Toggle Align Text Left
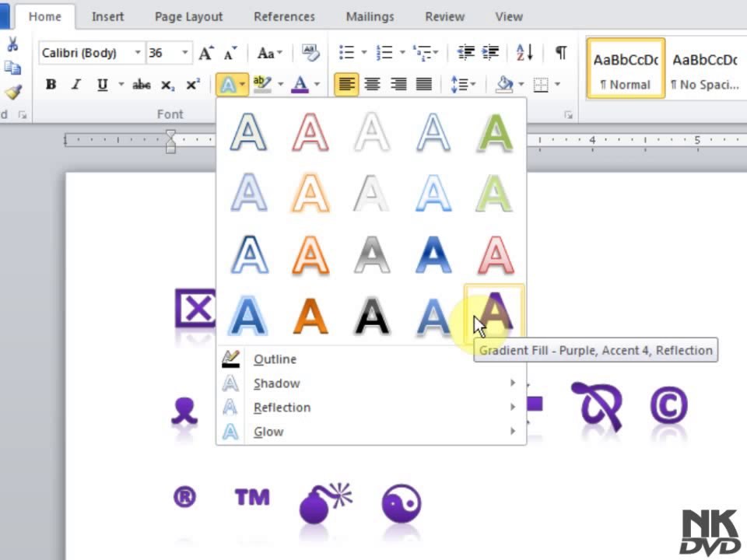 pos(346,85)
